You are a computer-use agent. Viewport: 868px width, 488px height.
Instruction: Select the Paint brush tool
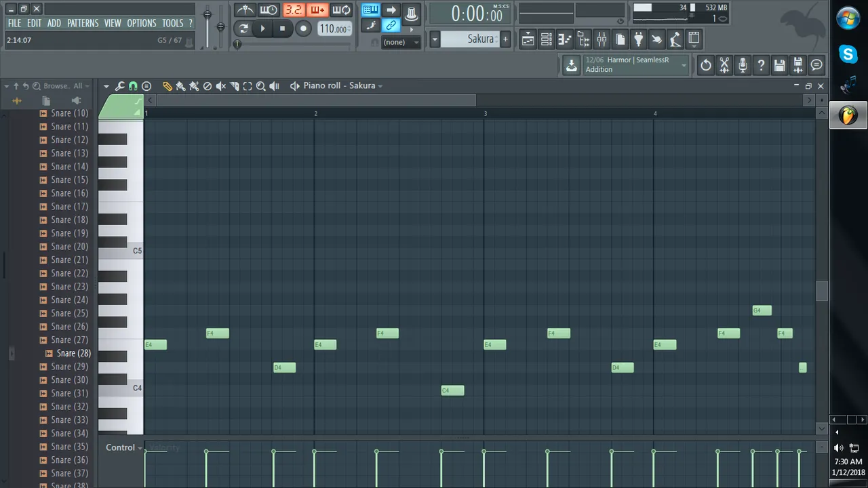(180, 86)
